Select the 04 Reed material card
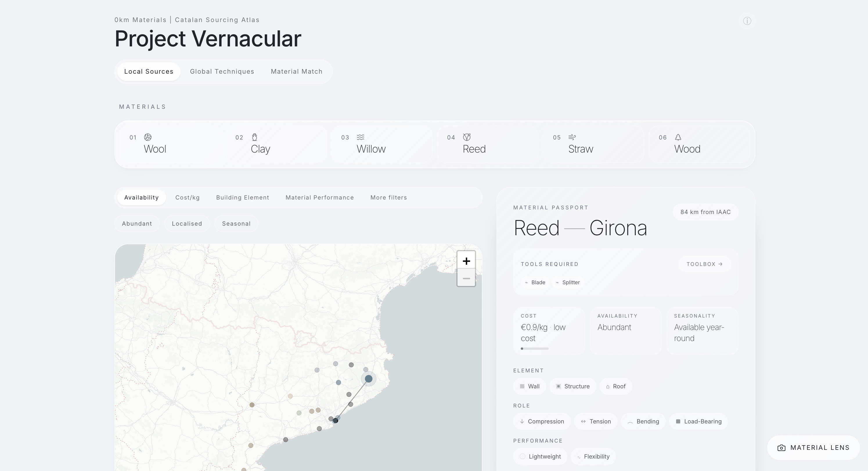The width and height of the screenshot is (868, 471). click(x=488, y=144)
